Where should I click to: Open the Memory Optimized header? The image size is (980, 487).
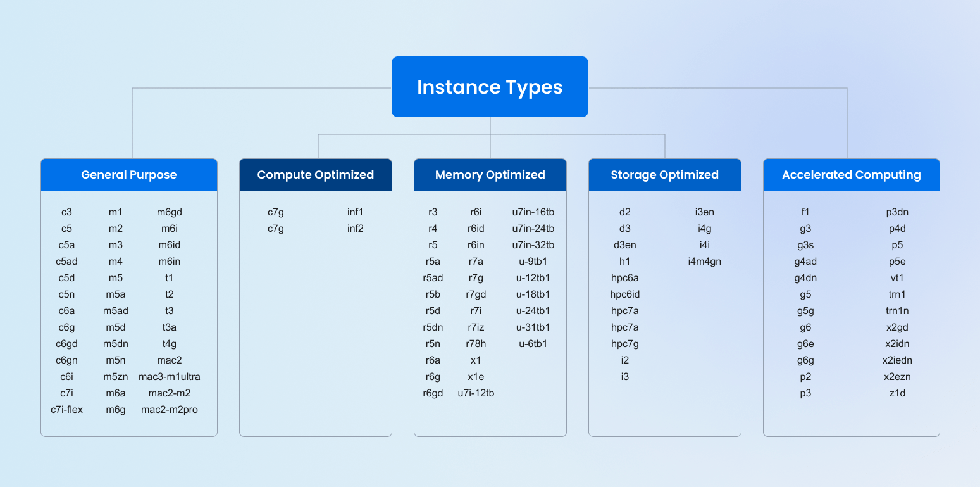click(x=490, y=175)
